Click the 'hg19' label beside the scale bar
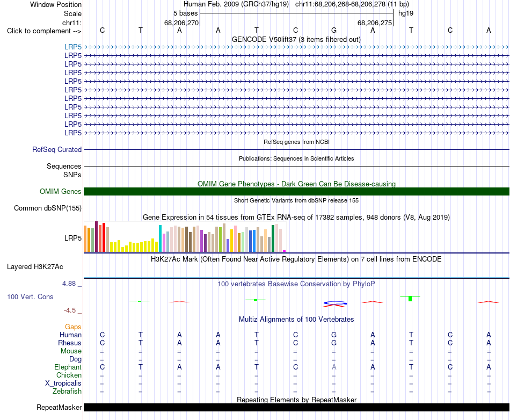This screenshot has height=420, width=510. point(406,13)
